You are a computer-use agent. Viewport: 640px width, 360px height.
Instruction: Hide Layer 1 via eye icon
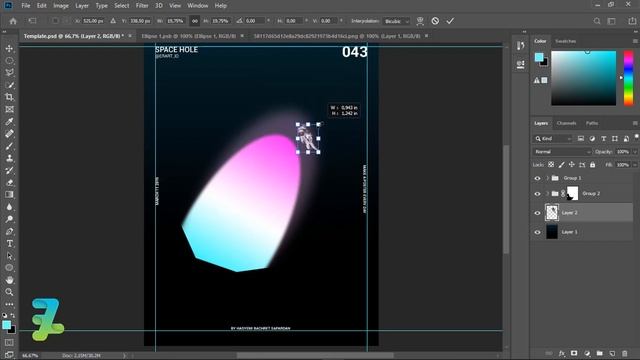[x=537, y=232]
